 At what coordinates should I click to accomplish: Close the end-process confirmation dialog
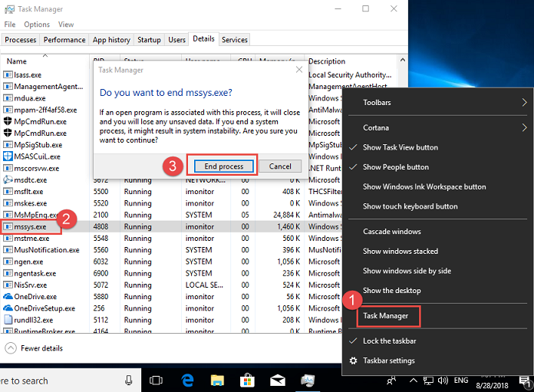pos(299,70)
